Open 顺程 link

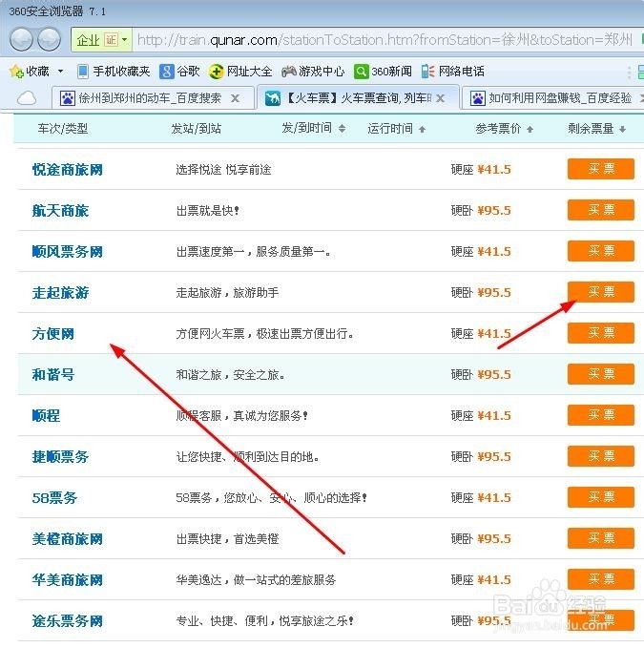[x=46, y=416]
